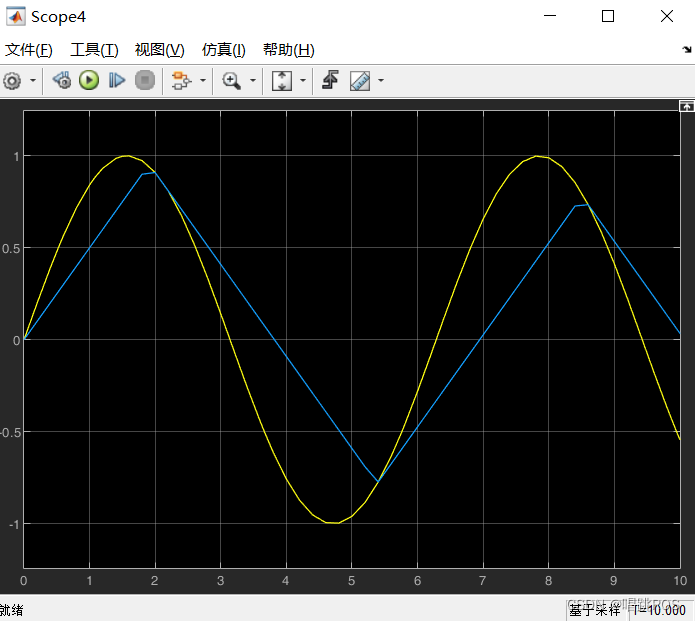Expand the zoom tool dropdown arrow
Screen dimensions: 695x621
tap(253, 81)
